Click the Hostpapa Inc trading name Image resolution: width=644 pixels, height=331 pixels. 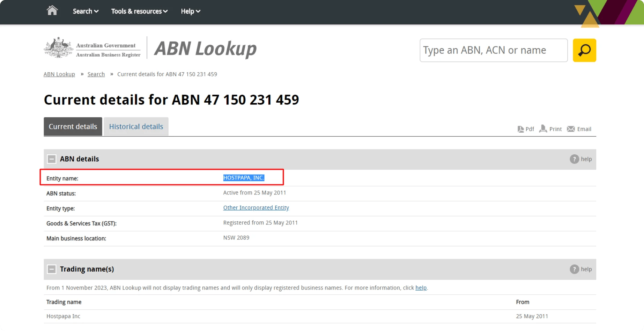pos(64,316)
